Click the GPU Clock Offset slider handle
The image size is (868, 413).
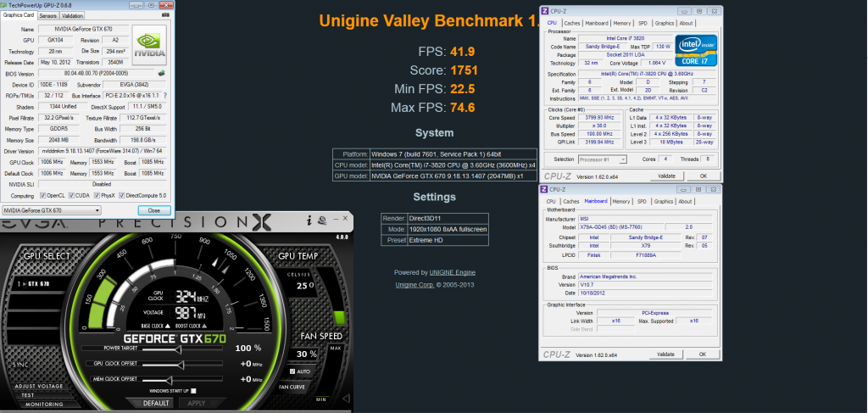click(x=181, y=366)
